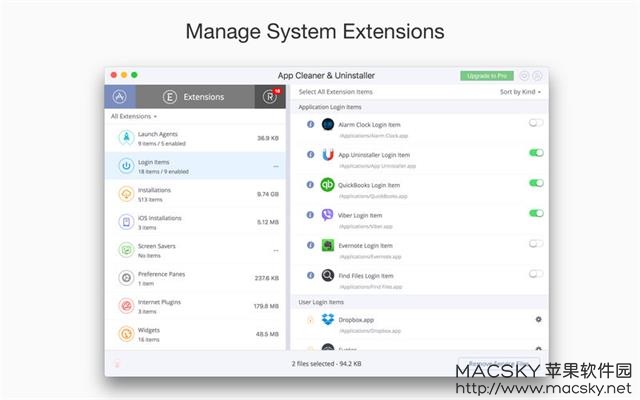
Task: Switch to the Applications tab icon
Action: (x=120, y=97)
